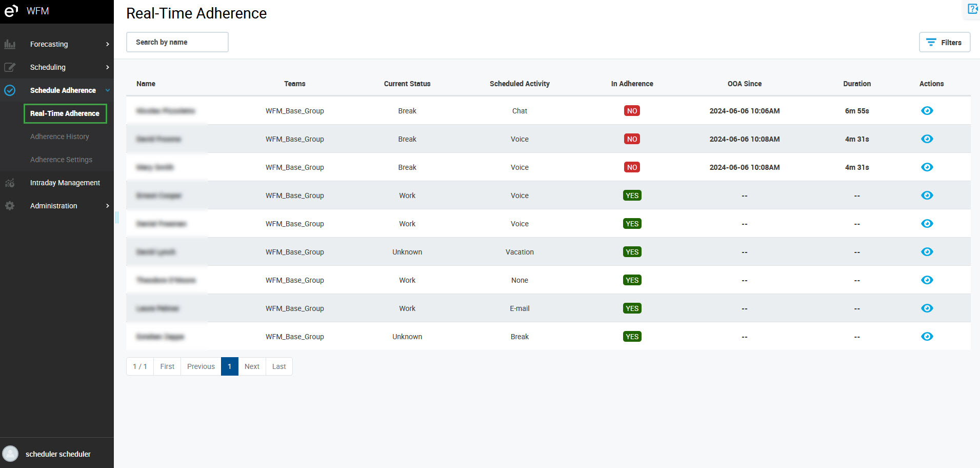The height and width of the screenshot is (468, 980).
Task: Click the Next pagination button
Action: tap(252, 366)
